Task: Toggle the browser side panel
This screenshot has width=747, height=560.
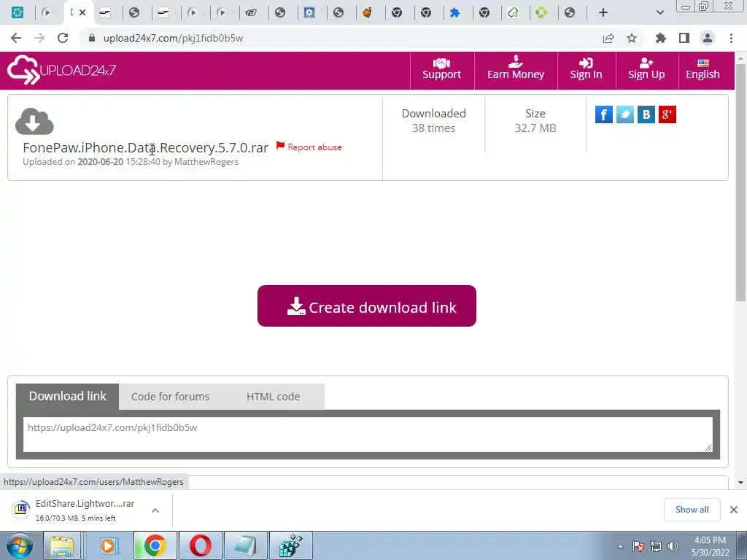Action: click(684, 38)
